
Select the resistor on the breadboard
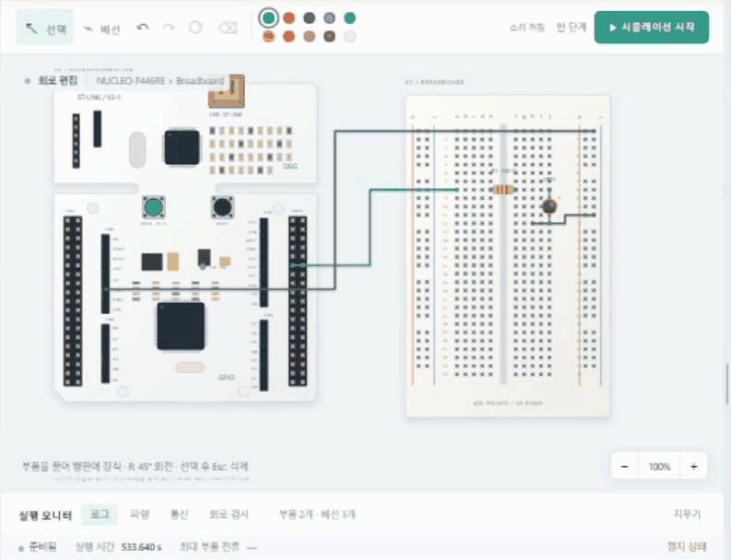tap(503, 190)
